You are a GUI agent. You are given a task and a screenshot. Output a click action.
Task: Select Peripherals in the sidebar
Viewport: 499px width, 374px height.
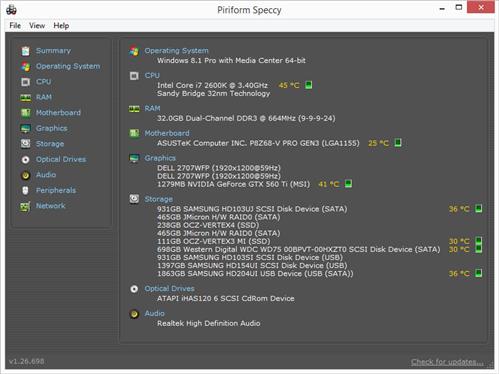tap(56, 190)
